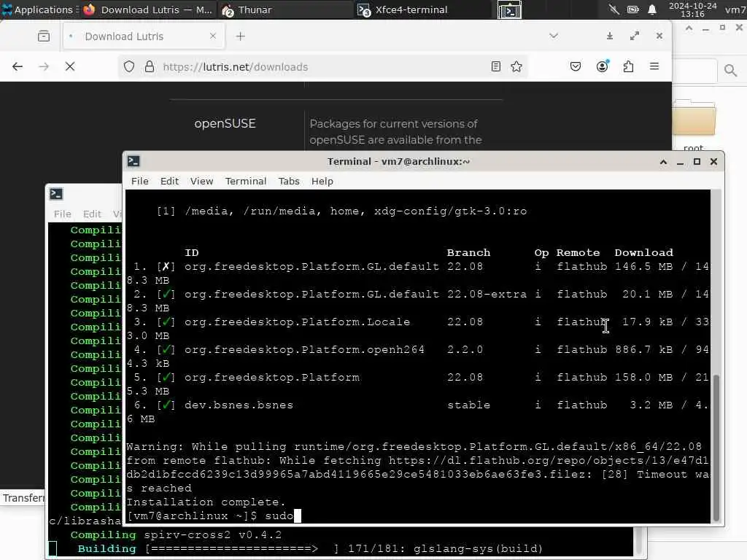Go back in Firefox
The width and height of the screenshot is (747, 560).
[x=18, y=66]
